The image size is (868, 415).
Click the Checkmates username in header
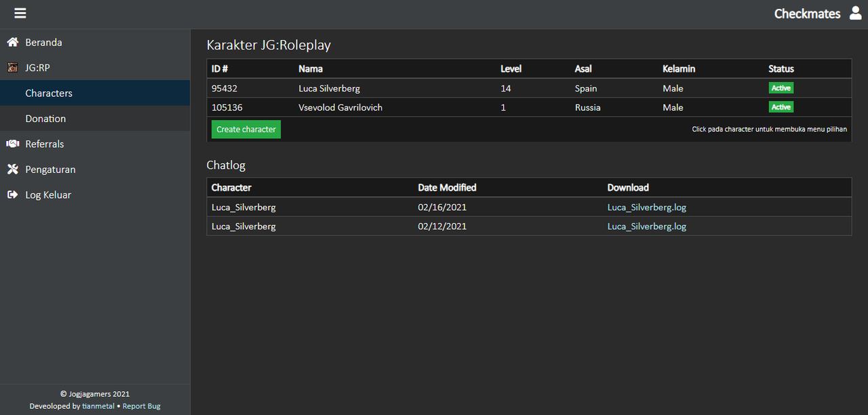pyautogui.click(x=807, y=14)
